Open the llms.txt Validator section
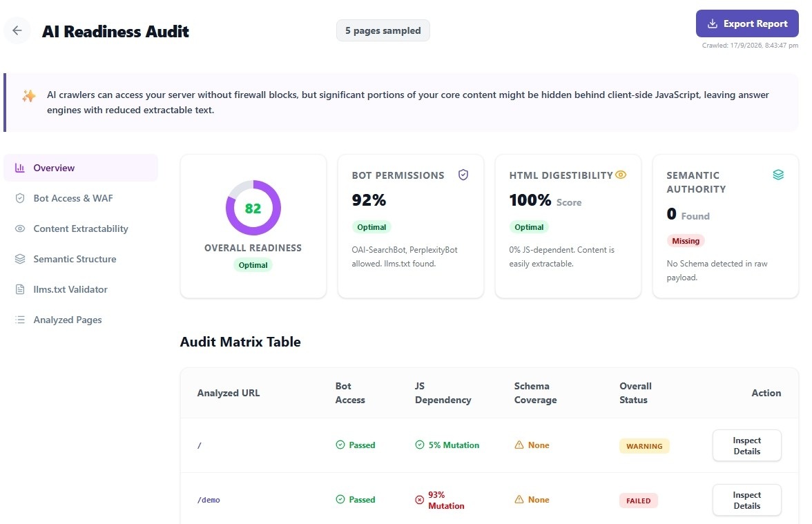 81,289
